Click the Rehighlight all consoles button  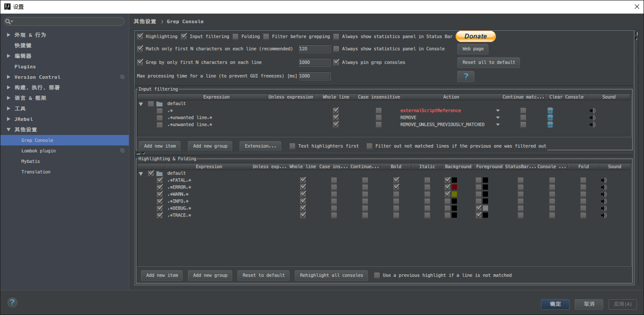[x=331, y=275]
